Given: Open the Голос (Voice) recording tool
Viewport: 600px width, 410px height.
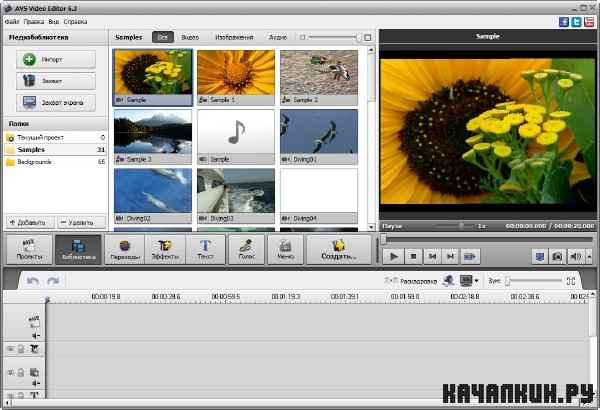Looking at the screenshot, I should pos(246,250).
